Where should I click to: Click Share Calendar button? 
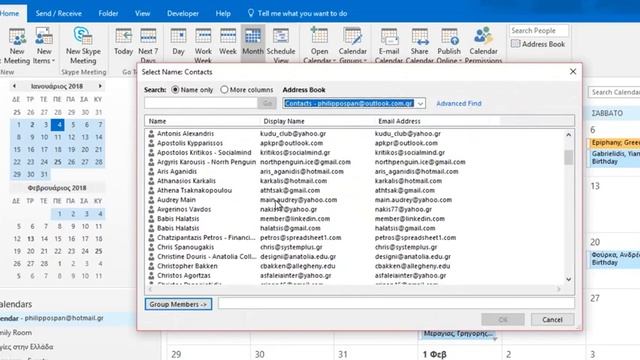(x=420, y=45)
